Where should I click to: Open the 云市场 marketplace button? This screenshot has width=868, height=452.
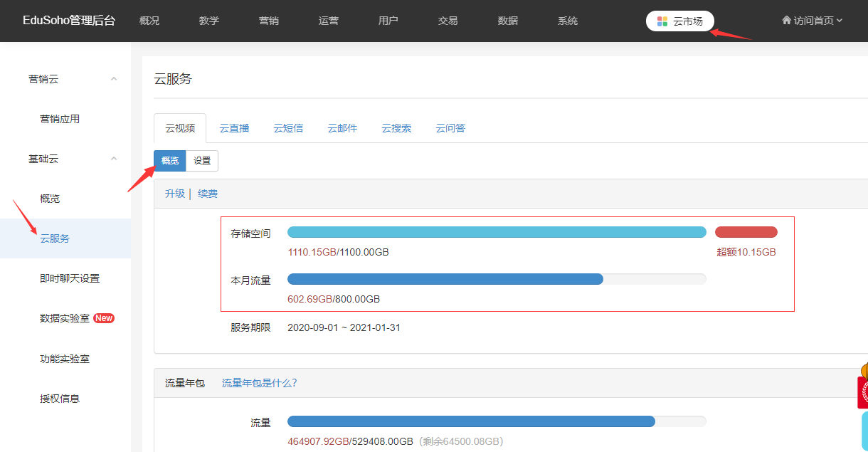tap(679, 21)
